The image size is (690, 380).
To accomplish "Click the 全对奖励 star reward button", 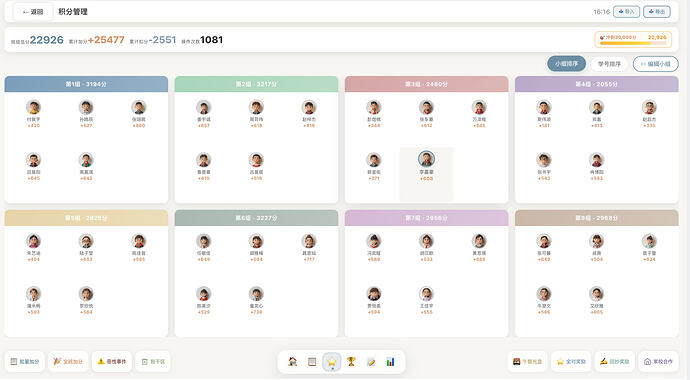I will pos(571,362).
